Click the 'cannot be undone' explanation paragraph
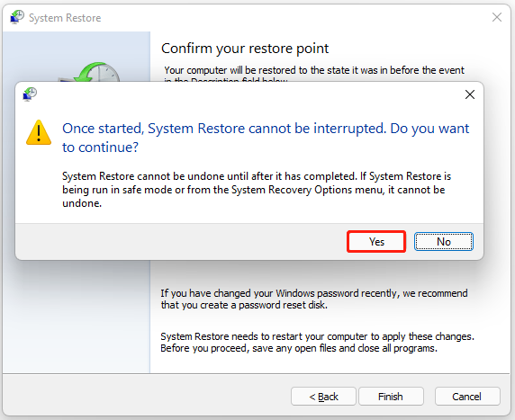This screenshot has height=420, width=515. click(257, 190)
